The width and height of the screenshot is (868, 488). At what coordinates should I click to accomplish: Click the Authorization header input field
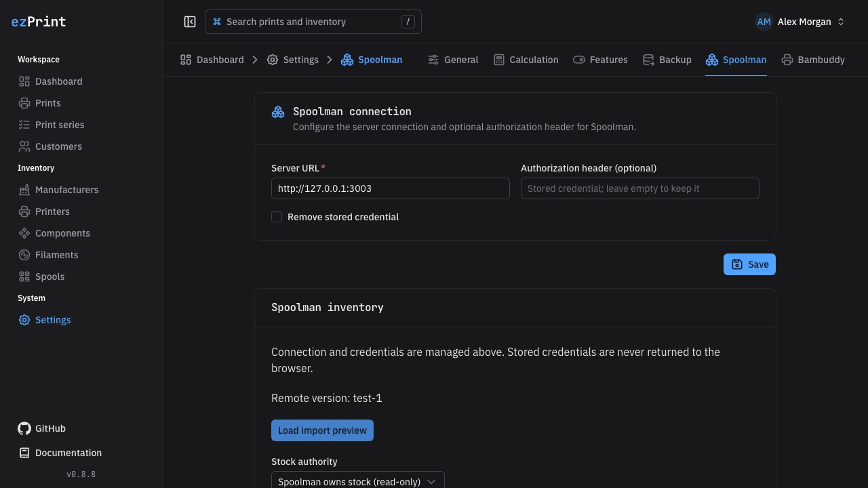click(640, 188)
